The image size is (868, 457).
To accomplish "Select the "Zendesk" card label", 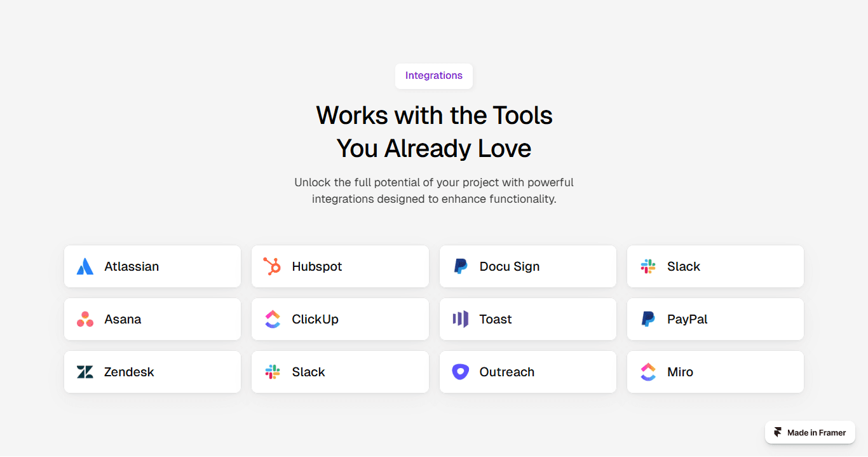I will coord(129,372).
